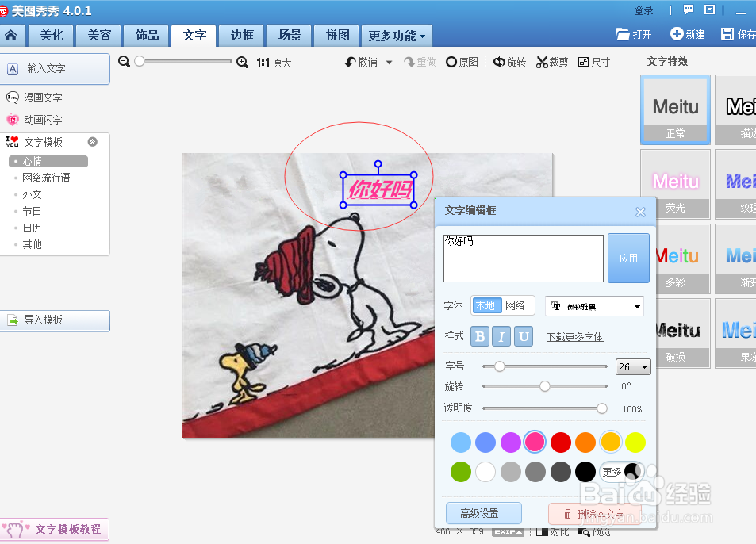Screen dimensions: 756x544
Task: Choose 网络 online fonts
Action: click(515, 305)
